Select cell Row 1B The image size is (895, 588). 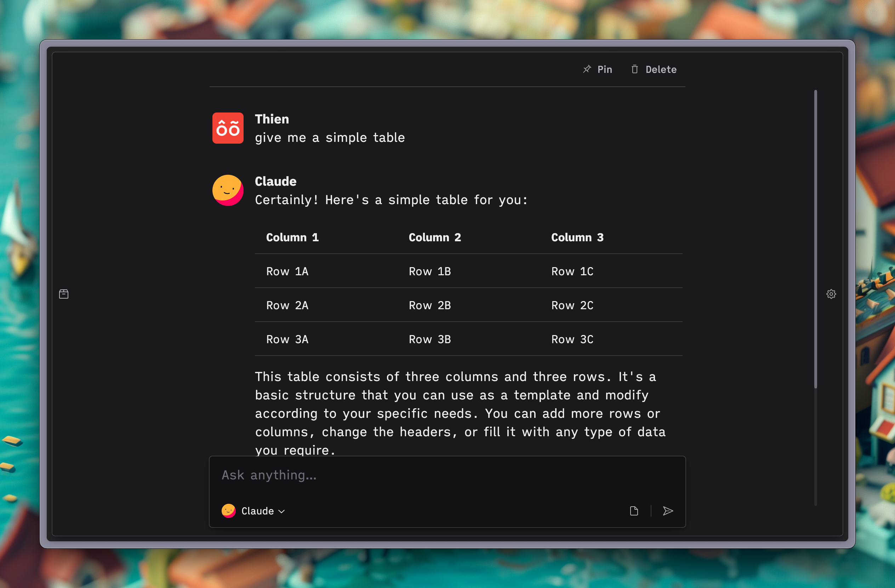tap(430, 271)
